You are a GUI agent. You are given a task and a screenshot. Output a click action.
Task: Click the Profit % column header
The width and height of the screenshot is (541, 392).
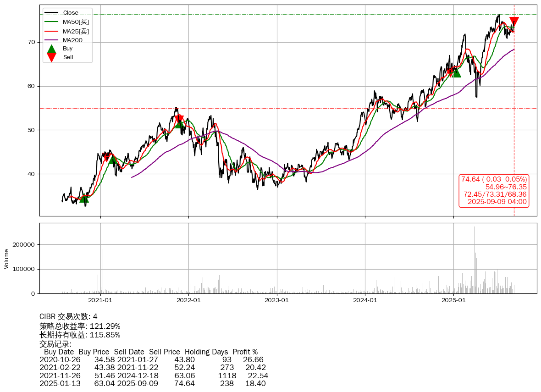point(245,352)
